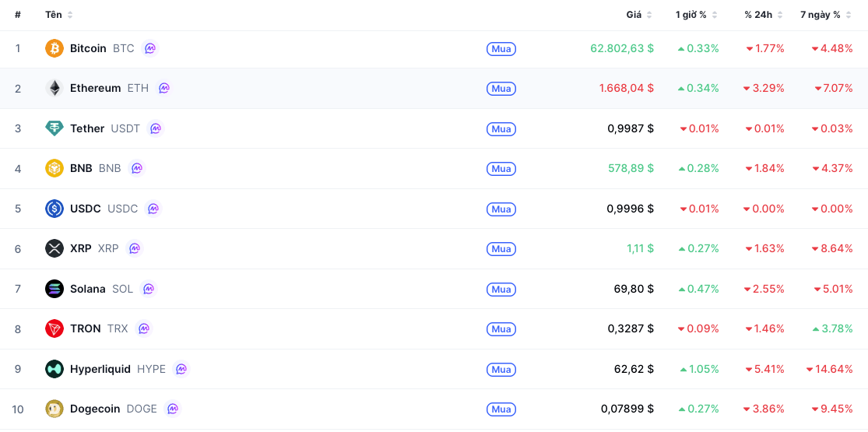Select the Solana logo icon

click(x=54, y=289)
